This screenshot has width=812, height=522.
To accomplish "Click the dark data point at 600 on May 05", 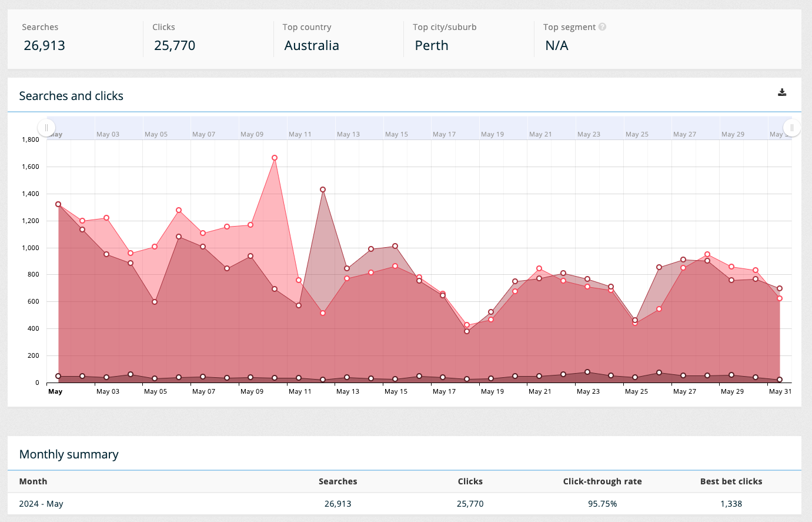I will [x=155, y=302].
